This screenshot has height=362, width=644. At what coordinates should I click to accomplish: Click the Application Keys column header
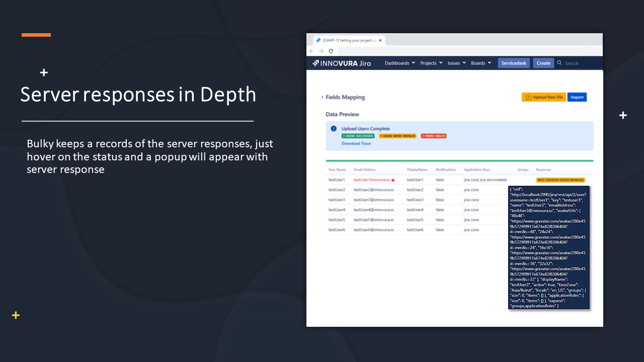pos(477,170)
